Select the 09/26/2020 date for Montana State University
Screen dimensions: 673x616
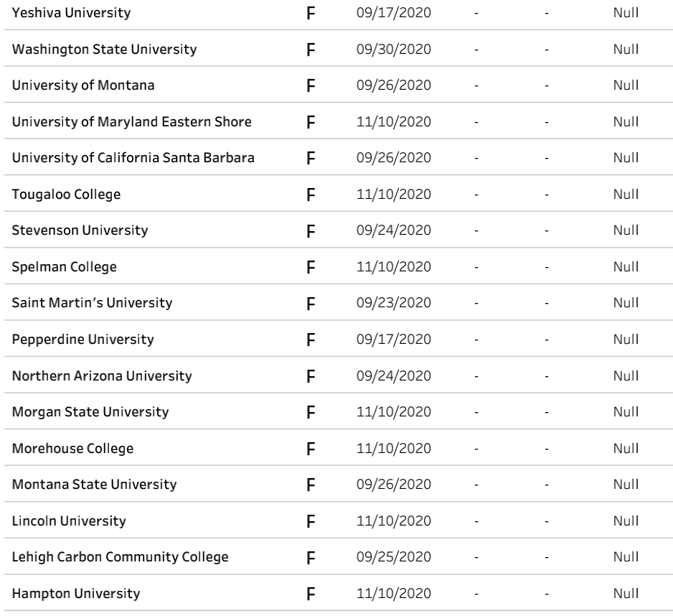[x=393, y=485]
